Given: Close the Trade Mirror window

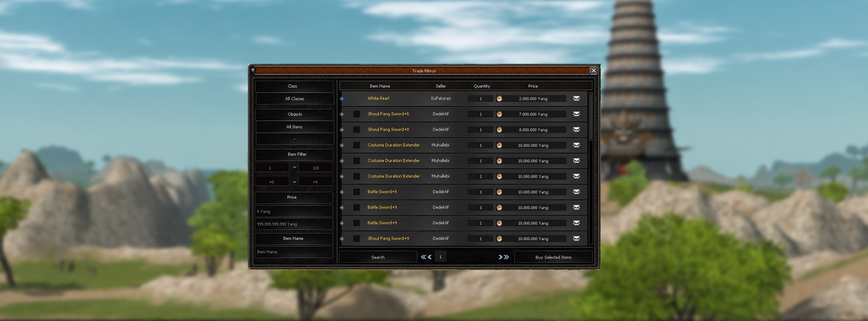Looking at the screenshot, I should point(594,70).
